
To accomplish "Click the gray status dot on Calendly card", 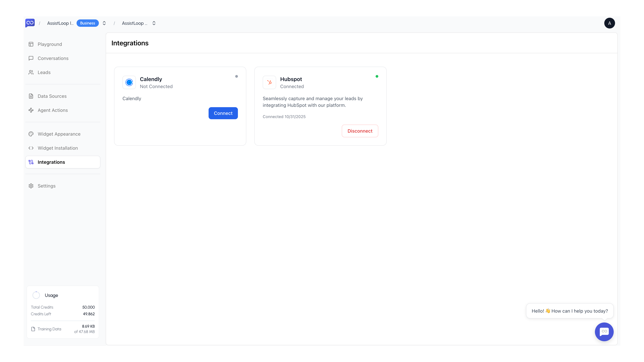I will [236, 76].
